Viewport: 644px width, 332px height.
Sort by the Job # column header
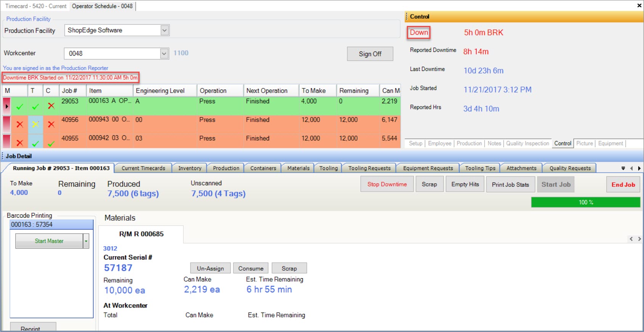tap(72, 91)
